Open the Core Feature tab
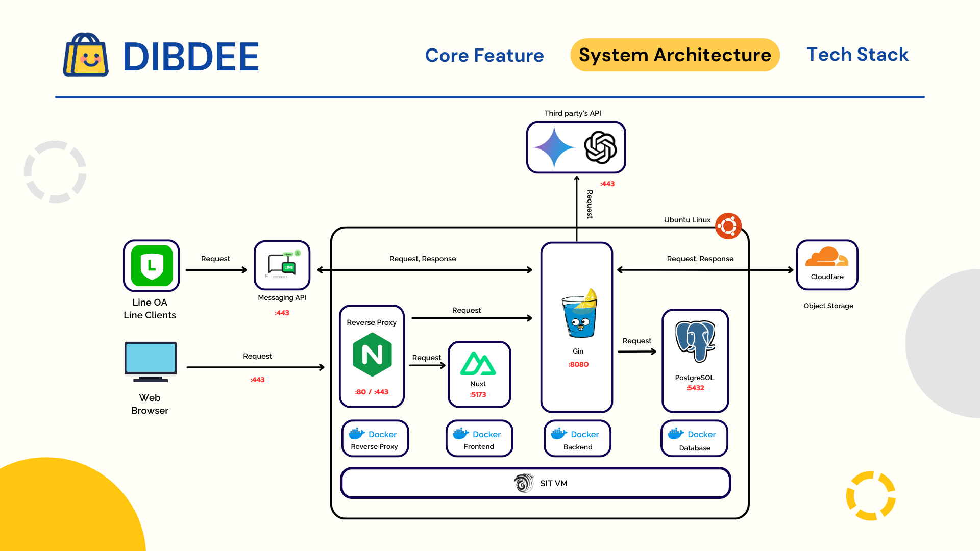Image resolution: width=980 pixels, height=551 pixels. (x=484, y=55)
